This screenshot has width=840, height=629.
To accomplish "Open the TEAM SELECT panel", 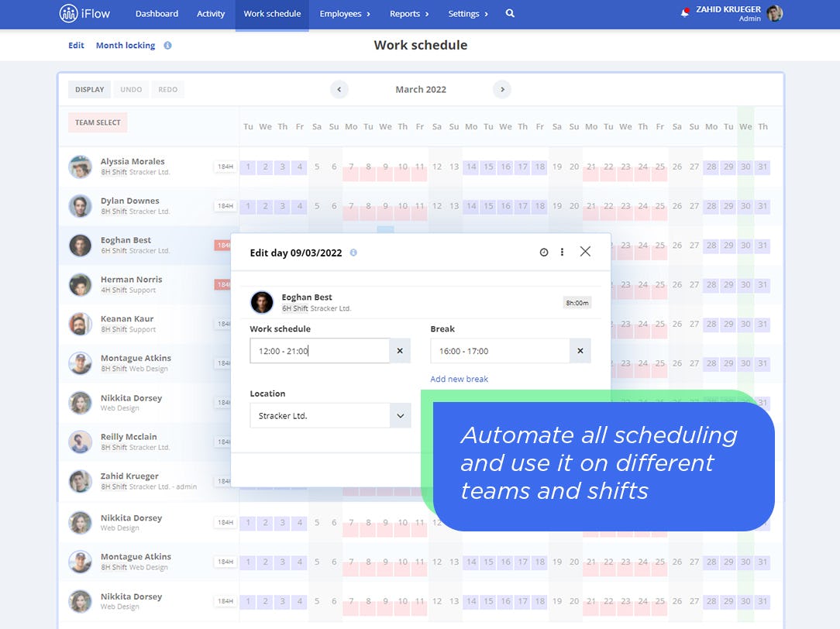I will (x=97, y=122).
